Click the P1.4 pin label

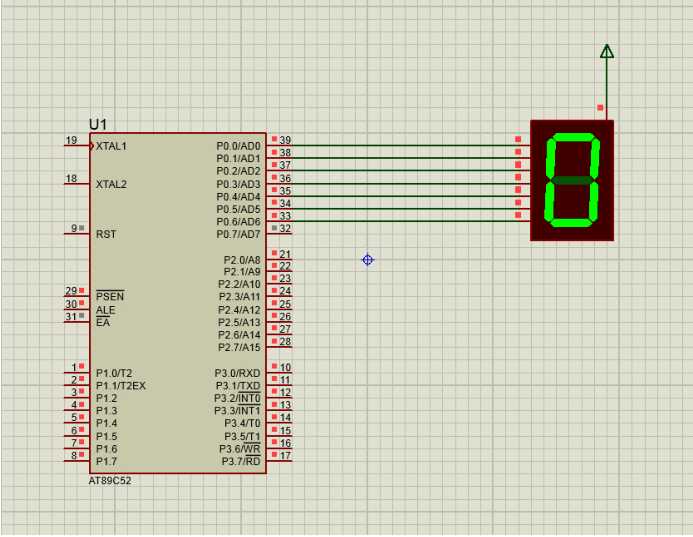tap(107, 423)
